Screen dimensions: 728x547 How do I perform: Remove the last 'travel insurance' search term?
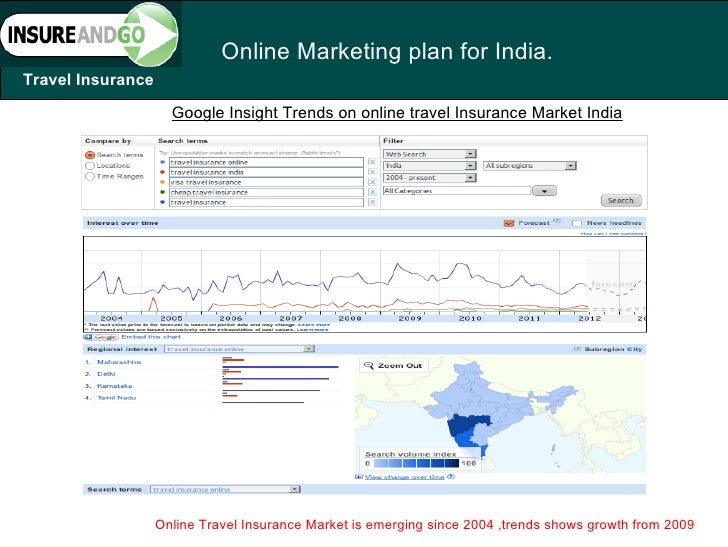pyautogui.click(x=372, y=202)
